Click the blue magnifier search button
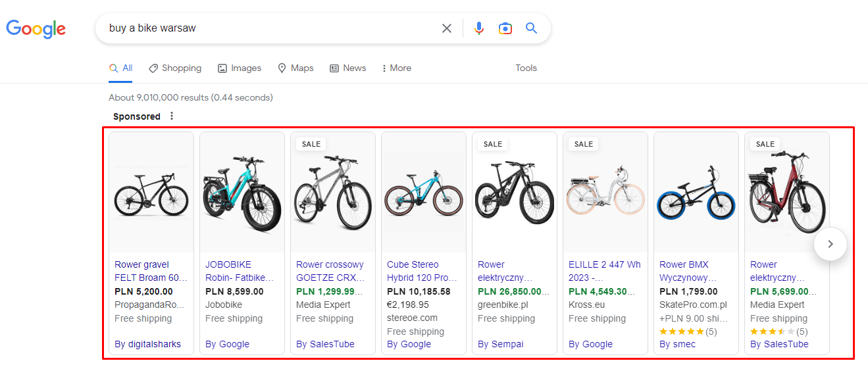The image size is (868, 367). (531, 28)
